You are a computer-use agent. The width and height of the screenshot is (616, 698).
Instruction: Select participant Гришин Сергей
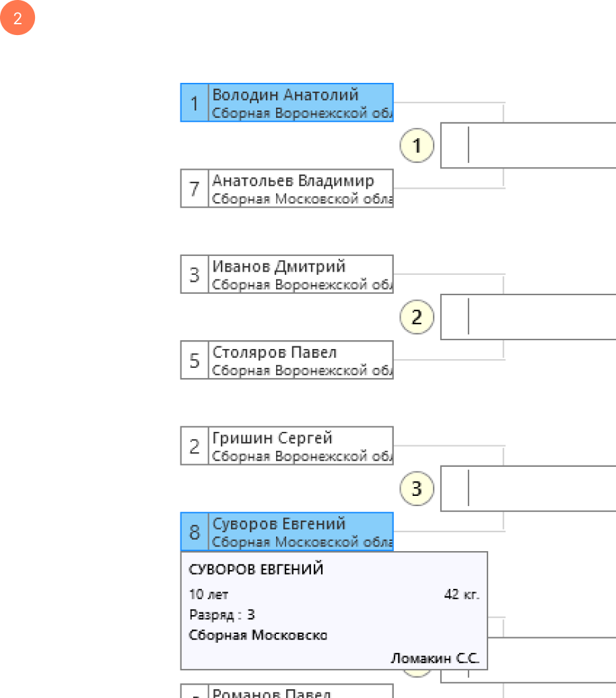[300, 445]
